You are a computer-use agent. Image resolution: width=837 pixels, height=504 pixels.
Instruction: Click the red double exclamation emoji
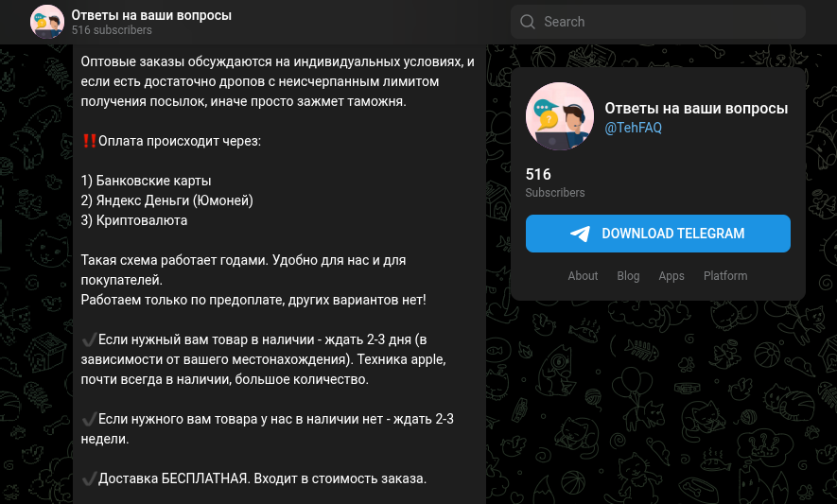click(x=89, y=141)
